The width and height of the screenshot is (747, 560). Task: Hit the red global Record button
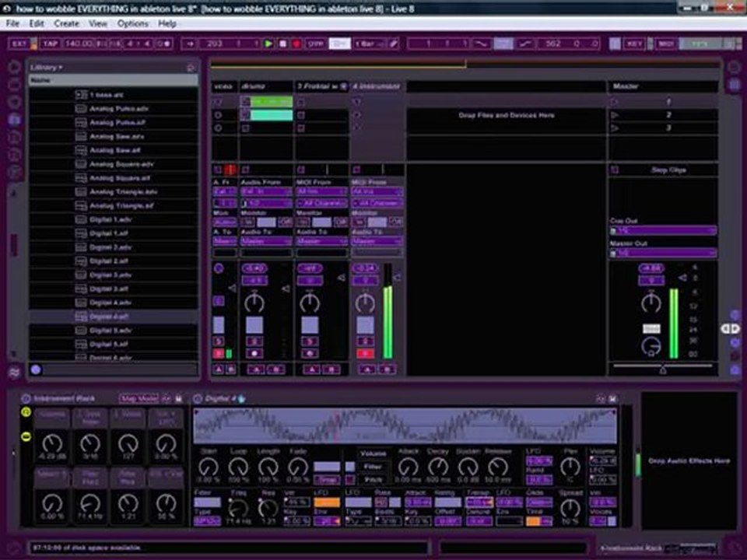tap(296, 44)
